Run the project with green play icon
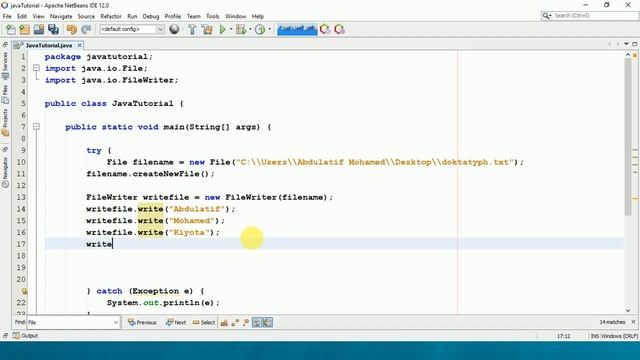 click(x=222, y=29)
